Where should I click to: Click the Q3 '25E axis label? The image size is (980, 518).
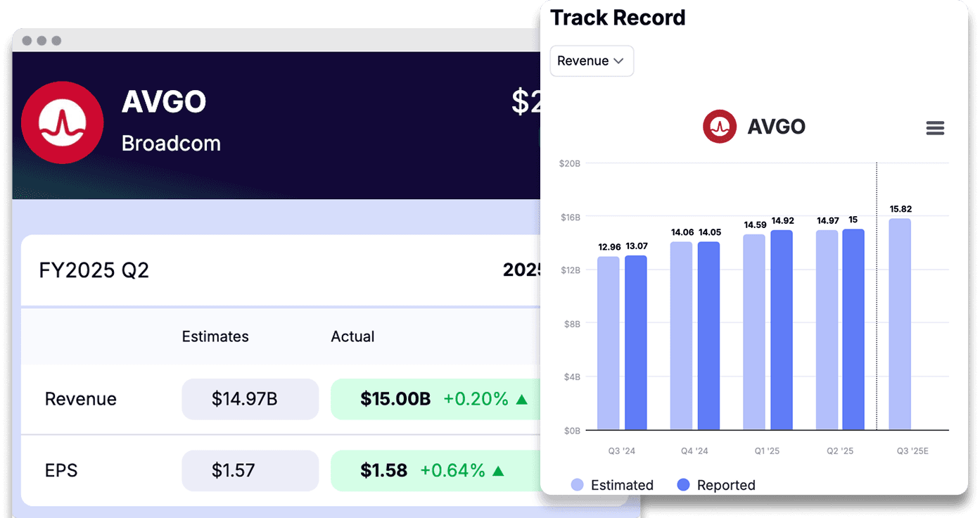(x=912, y=450)
